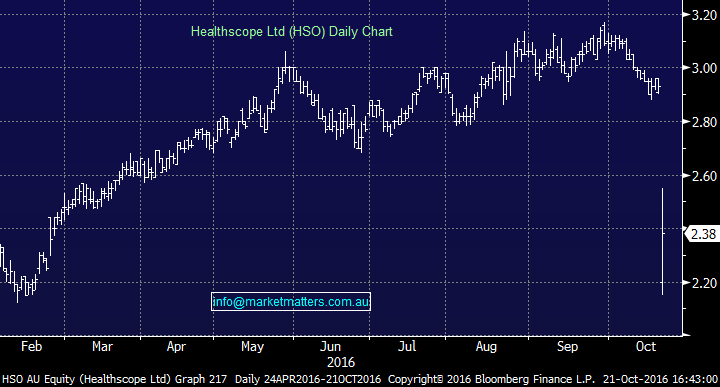Select the Sep month label

click(x=567, y=347)
